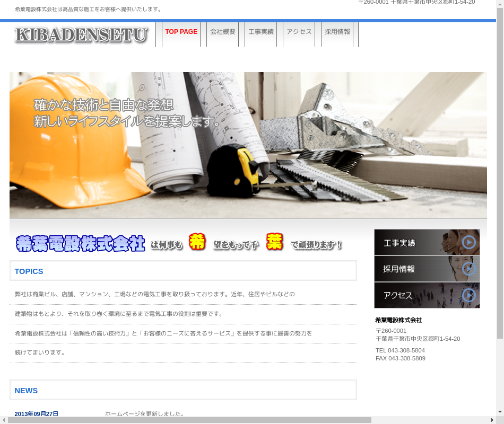Image resolution: width=504 pixels, height=424 pixels.
Task: Click horizontal scrollbar left arrow
Action: point(4,420)
